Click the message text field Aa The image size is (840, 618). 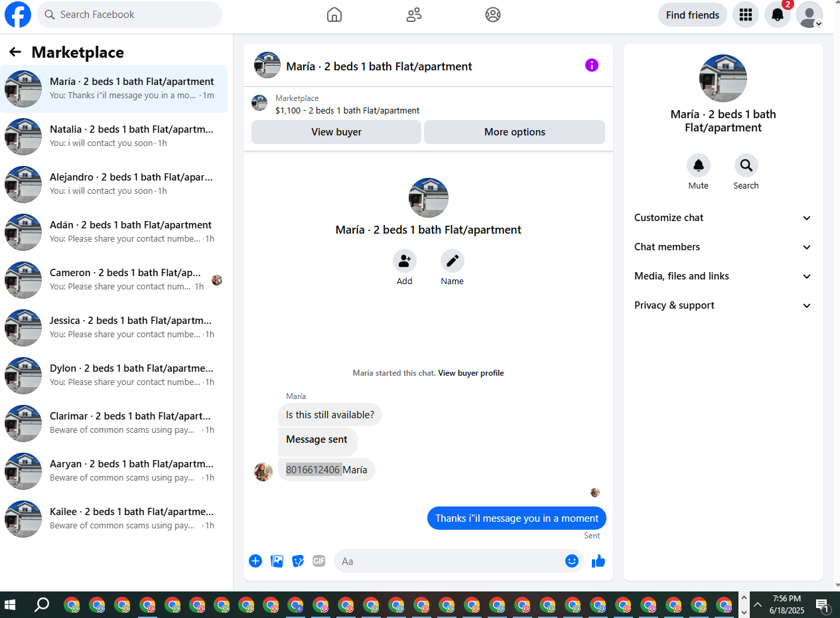click(450, 561)
